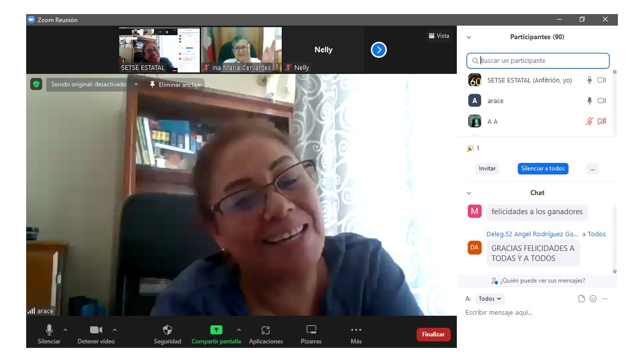Screen dimensions: 644x362
Task: Select Nelly participant tile
Action: coord(324,50)
